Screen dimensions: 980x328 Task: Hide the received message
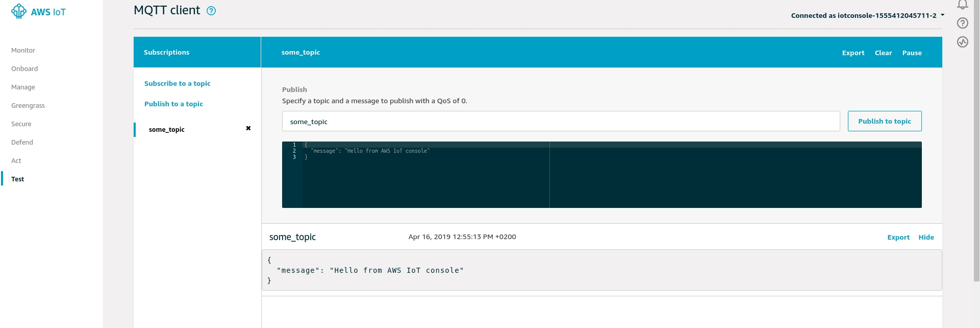926,237
